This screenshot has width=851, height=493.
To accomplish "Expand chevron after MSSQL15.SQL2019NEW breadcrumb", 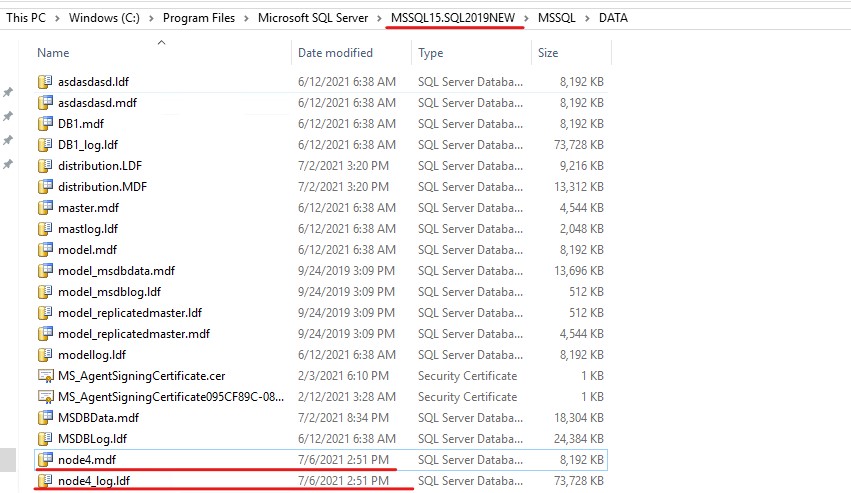I will (526, 18).
